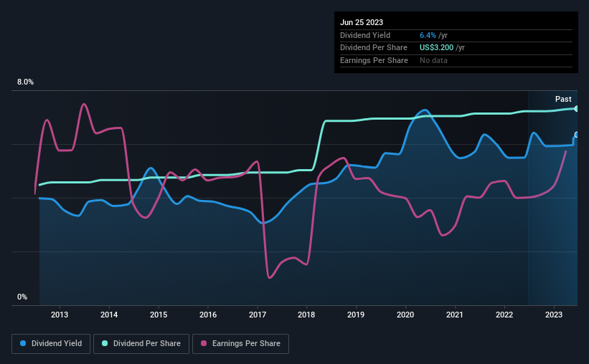Click the blue Dividend Yield legend dot
Image resolution: width=589 pixels, height=364 pixels.
click(x=23, y=343)
